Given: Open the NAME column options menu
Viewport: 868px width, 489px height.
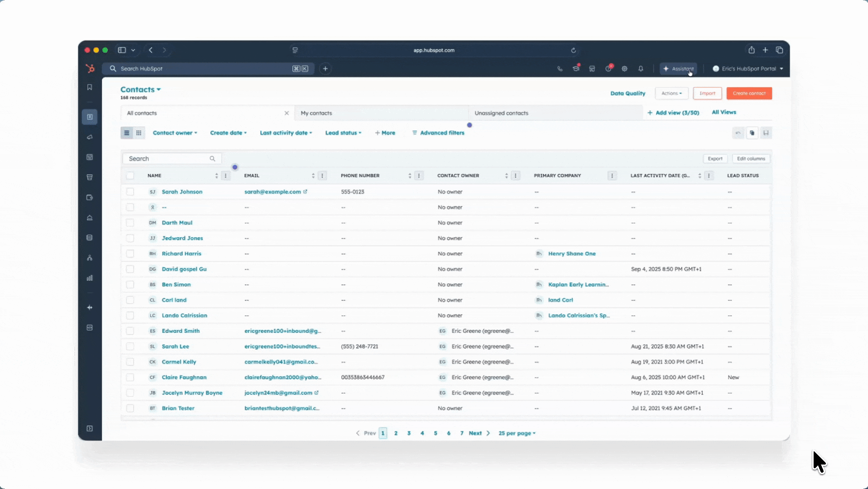Looking at the screenshot, I should (226, 176).
